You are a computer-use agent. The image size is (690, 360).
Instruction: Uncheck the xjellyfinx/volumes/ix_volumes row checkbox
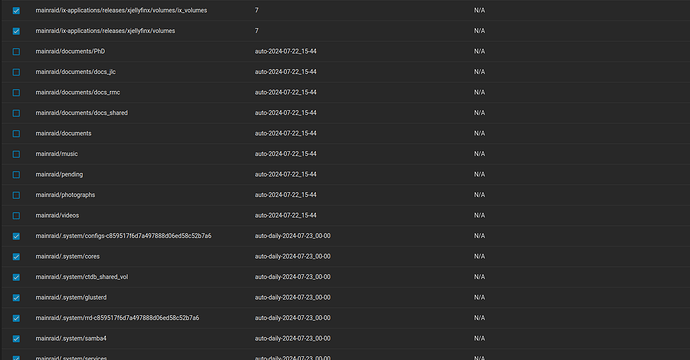(x=16, y=11)
